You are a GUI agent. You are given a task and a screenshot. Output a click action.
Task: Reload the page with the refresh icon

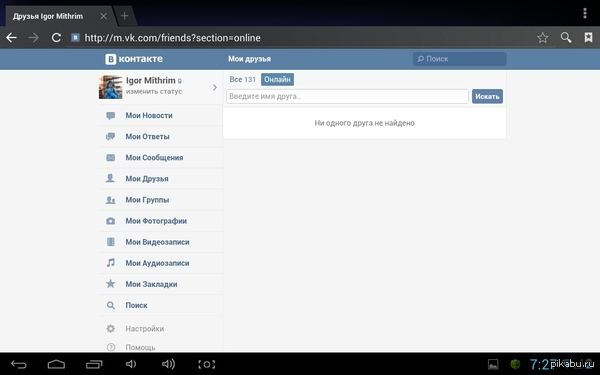point(56,38)
